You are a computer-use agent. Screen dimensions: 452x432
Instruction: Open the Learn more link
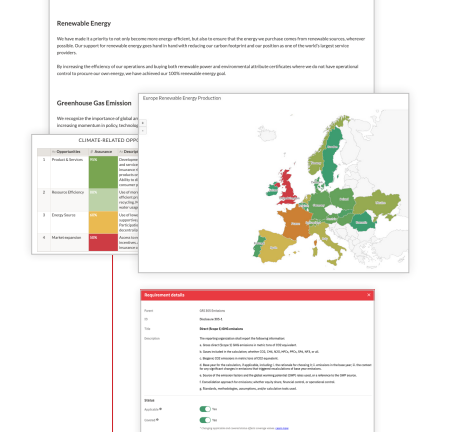pos(282,428)
